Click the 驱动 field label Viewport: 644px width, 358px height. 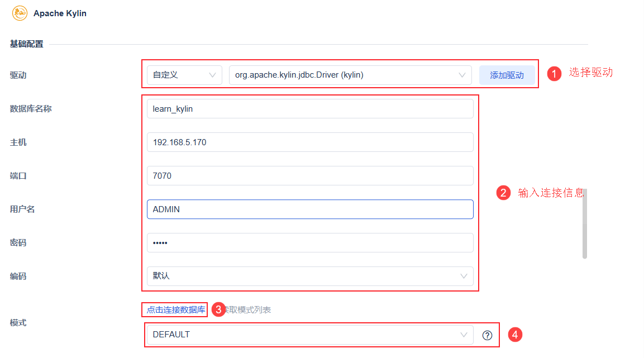pos(18,75)
